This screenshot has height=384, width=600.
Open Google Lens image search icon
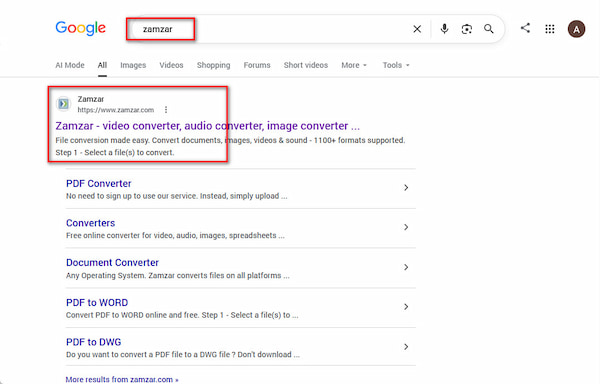[x=466, y=29]
